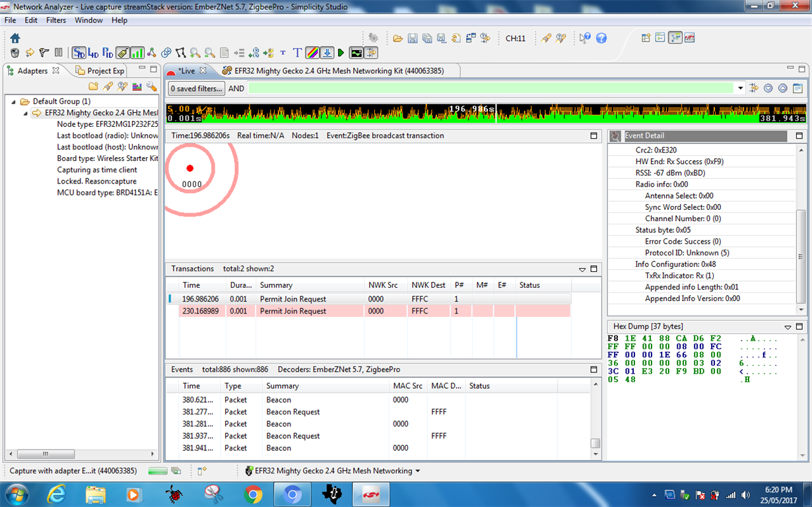Click the colored bars icon in Adapters panel
The image size is (812, 507).
click(137, 86)
